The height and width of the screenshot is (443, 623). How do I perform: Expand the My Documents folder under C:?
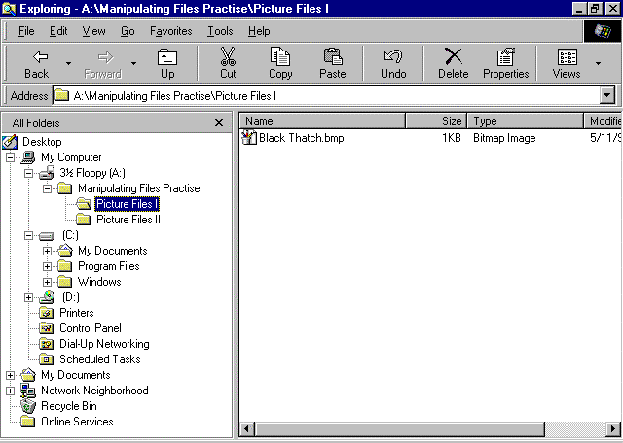[48, 251]
